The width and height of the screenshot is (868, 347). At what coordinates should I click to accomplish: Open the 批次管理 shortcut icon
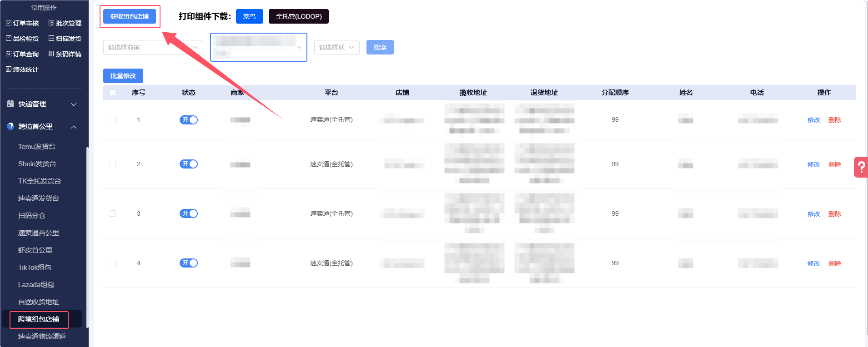51,23
